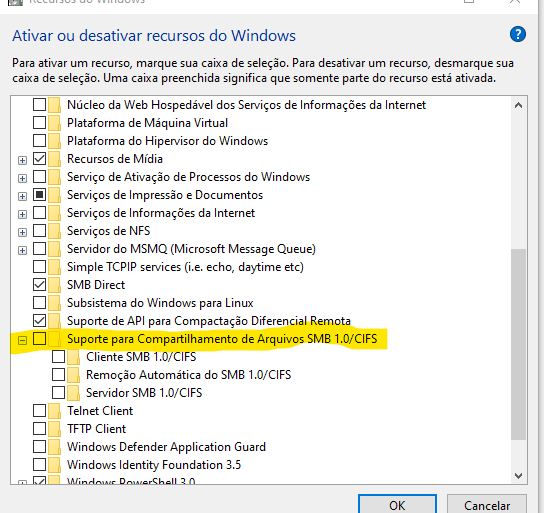Click the scrollbar down arrow
Image resolution: width=544 pixels, height=513 pixels.
(x=518, y=476)
